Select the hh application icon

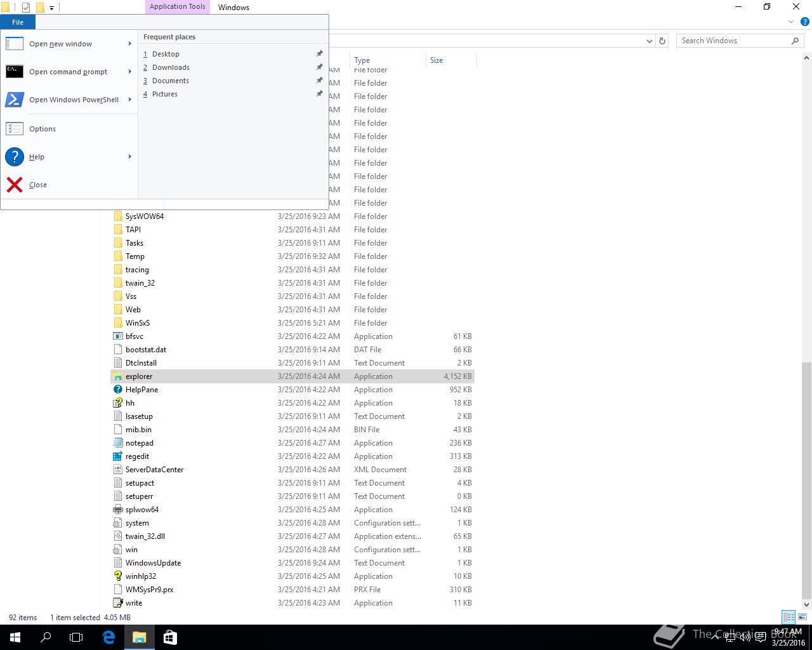[117, 403]
